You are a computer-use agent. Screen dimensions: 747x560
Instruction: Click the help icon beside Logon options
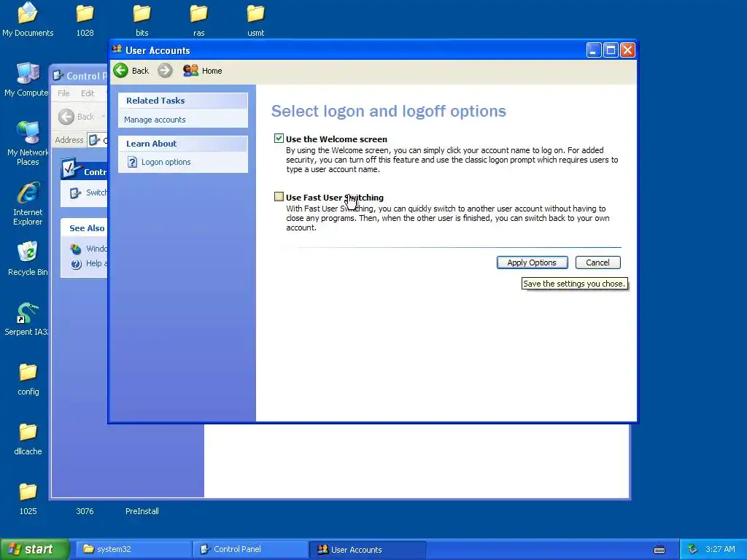pos(133,162)
